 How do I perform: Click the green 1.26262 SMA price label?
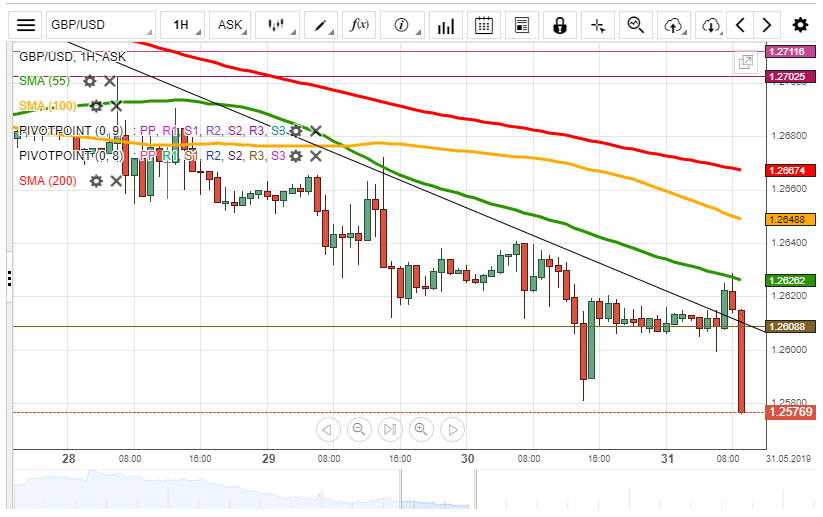(790, 281)
